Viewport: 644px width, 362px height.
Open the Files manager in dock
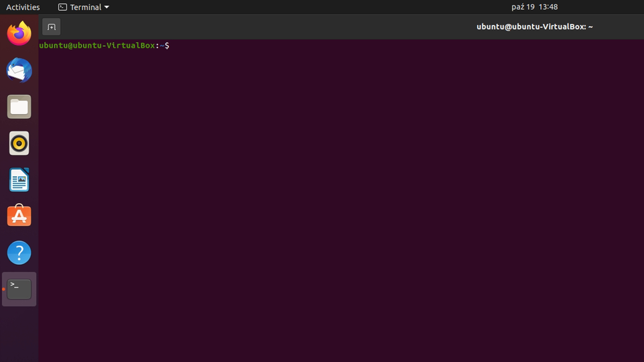pyautogui.click(x=19, y=107)
